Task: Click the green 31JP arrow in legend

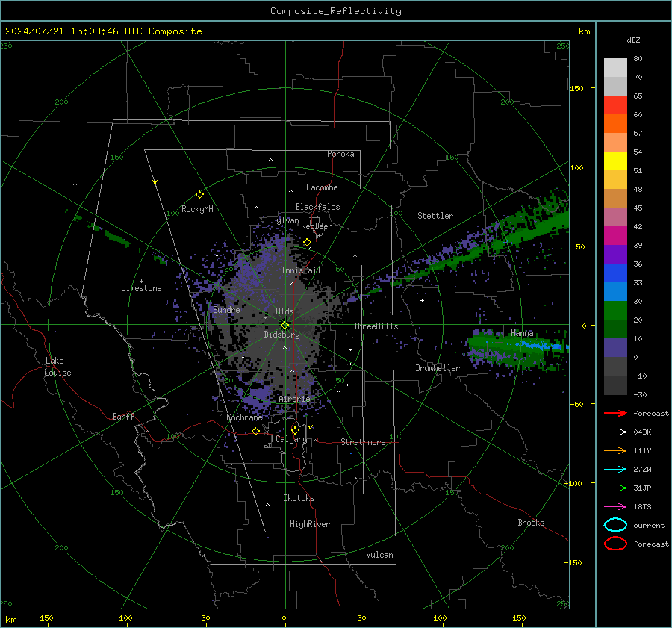Action: click(x=615, y=488)
